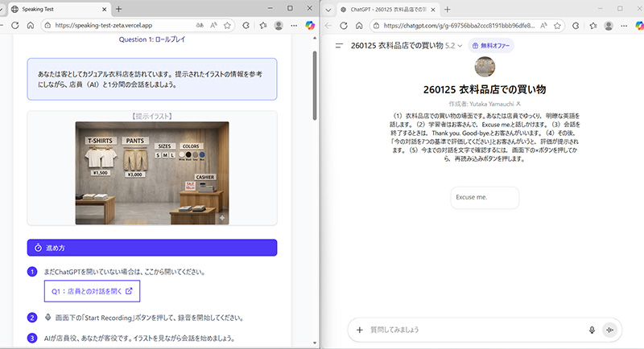
Task: Select the Speaking Test browser tab
Action: (58, 9)
